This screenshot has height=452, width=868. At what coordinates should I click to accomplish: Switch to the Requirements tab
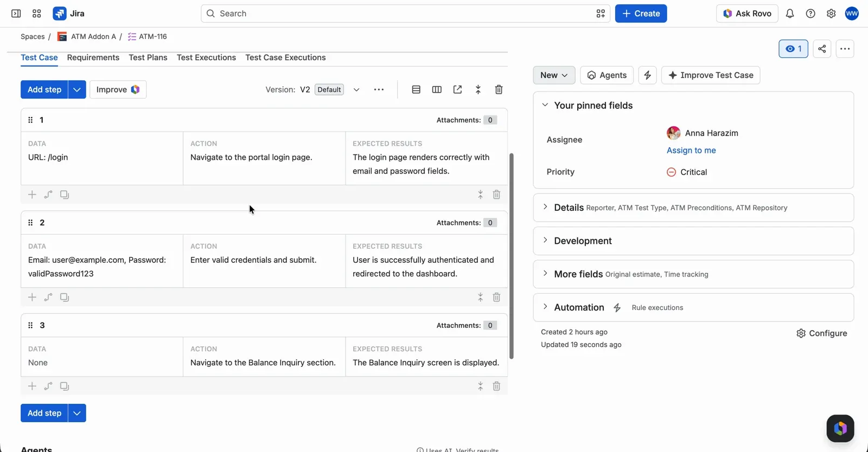[x=93, y=57]
